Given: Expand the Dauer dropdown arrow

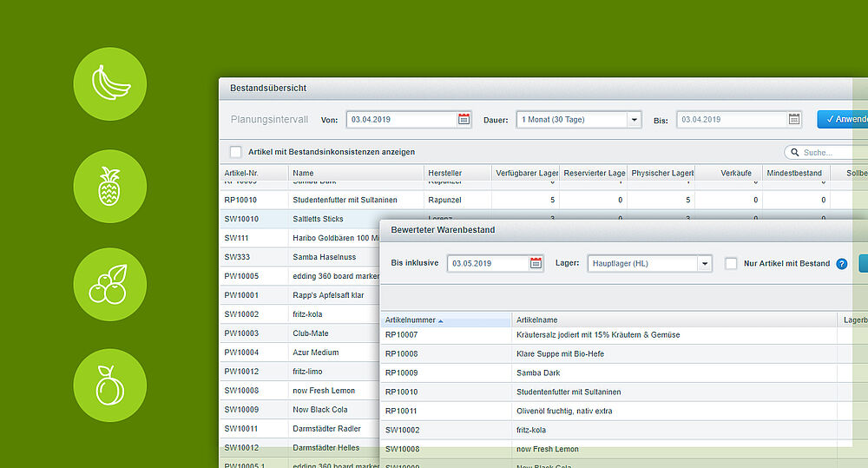Looking at the screenshot, I should pyautogui.click(x=635, y=120).
